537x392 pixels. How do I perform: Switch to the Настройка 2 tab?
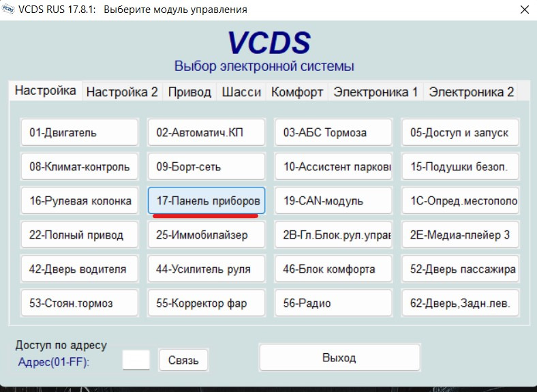click(x=122, y=92)
